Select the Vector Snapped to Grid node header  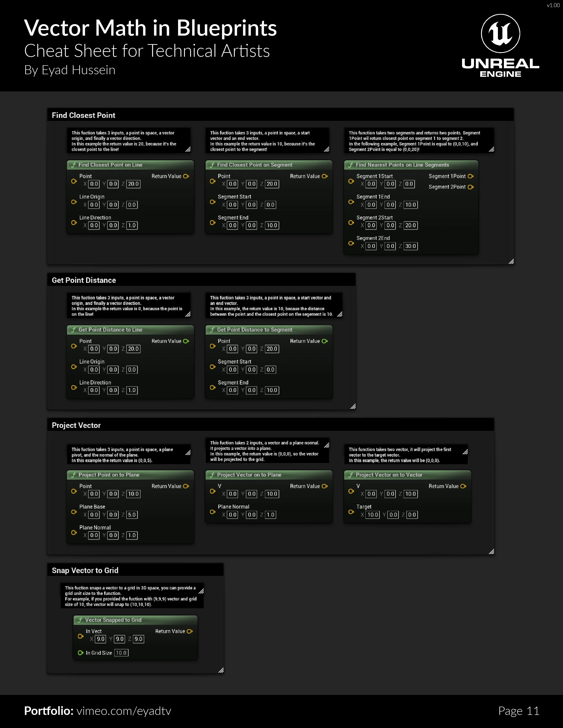pyautogui.click(x=113, y=620)
